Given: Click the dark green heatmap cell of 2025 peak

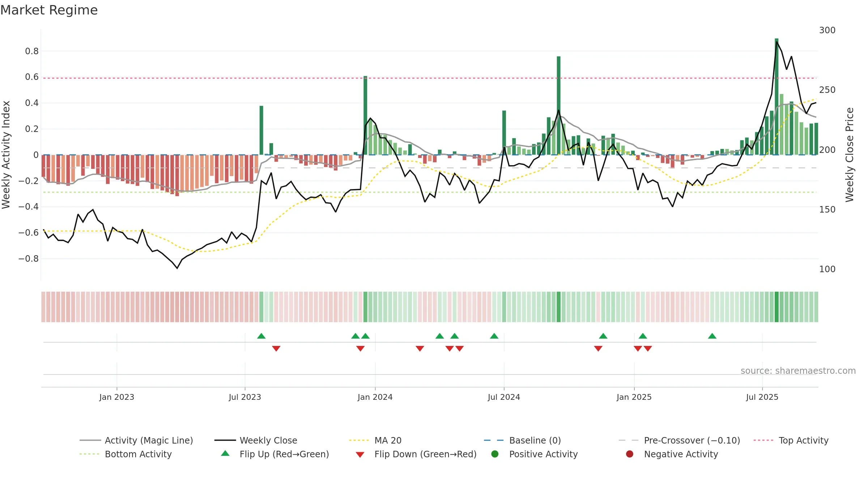Looking at the screenshot, I should (776, 307).
